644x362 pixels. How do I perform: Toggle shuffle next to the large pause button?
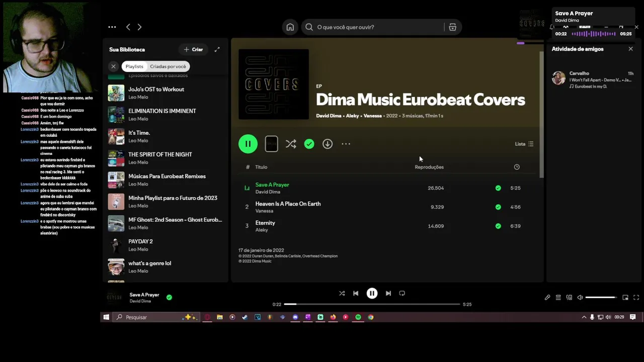pos(291,144)
